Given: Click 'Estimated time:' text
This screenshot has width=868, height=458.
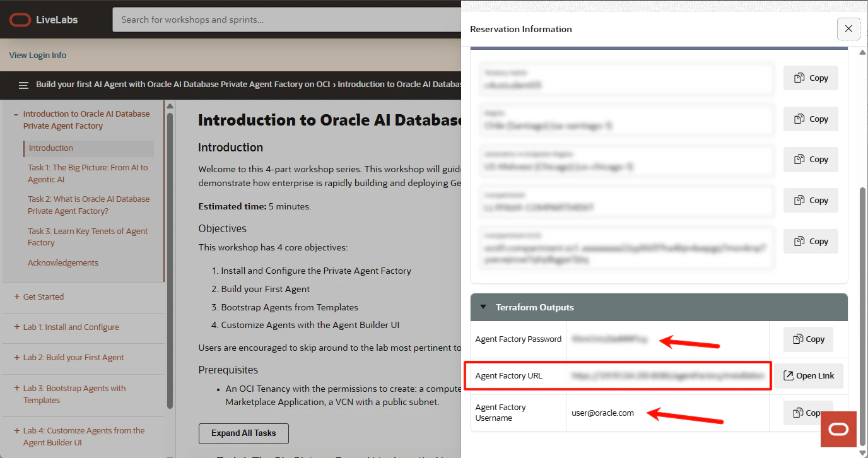Looking at the screenshot, I should (x=232, y=206).
